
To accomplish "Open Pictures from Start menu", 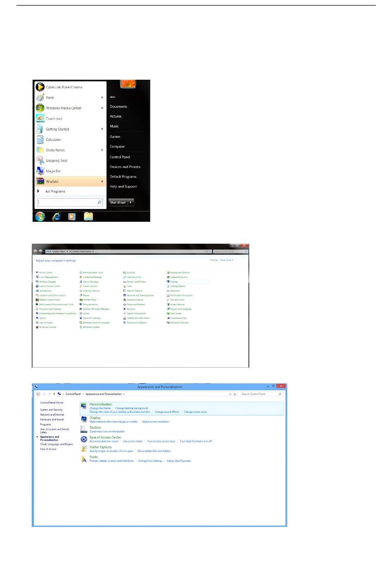I will [116, 116].
